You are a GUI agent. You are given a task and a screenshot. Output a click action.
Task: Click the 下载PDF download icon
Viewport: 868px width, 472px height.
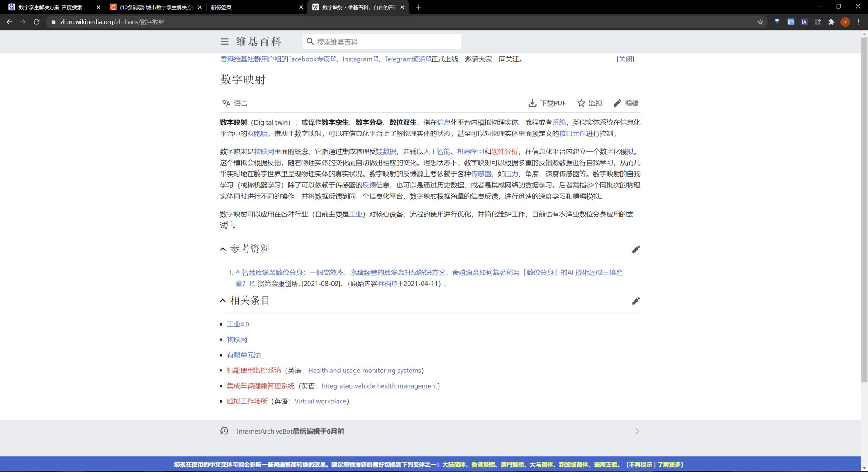tap(532, 103)
